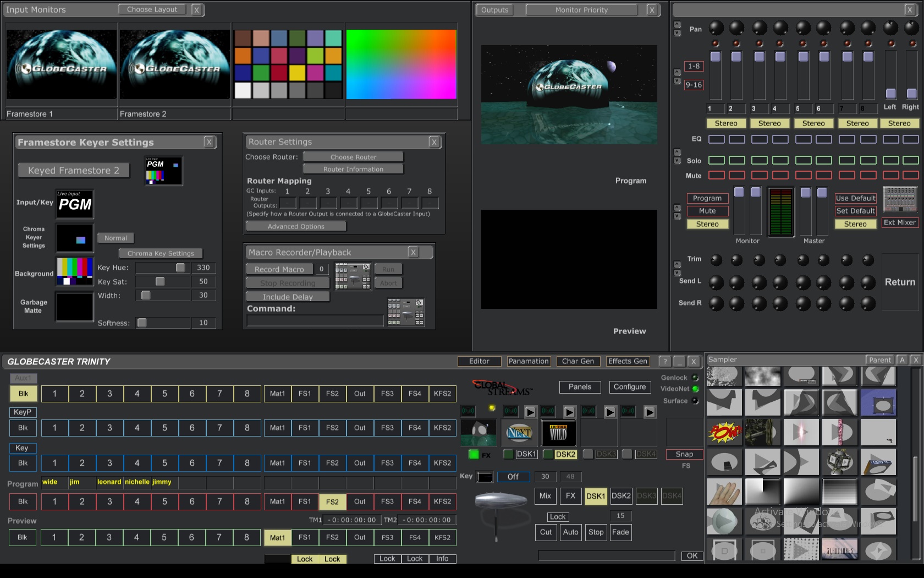924x578 pixels.
Task: Click the Key Hue slider handle
Action: [180, 268]
